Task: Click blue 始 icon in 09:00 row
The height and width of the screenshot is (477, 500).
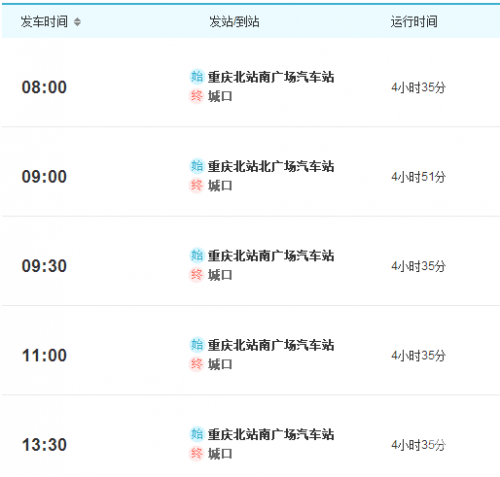Action: pyautogui.click(x=197, y=166)
